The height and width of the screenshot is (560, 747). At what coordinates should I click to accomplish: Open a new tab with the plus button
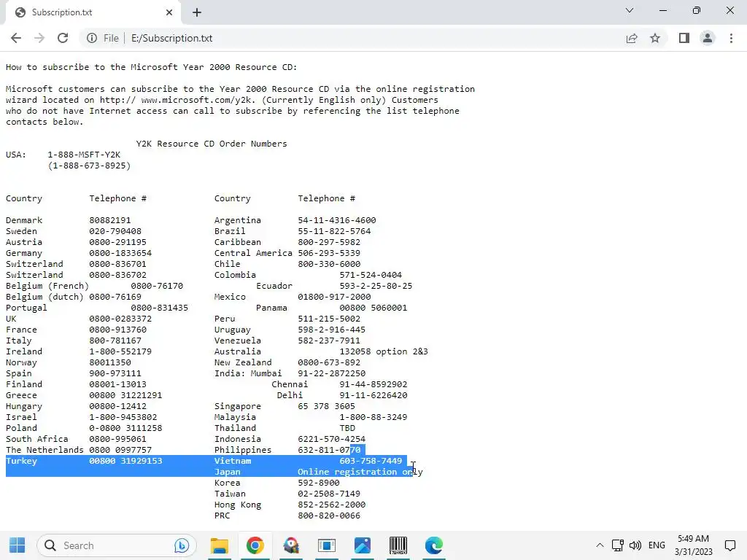pyautogui.click(x=197, y=12)
